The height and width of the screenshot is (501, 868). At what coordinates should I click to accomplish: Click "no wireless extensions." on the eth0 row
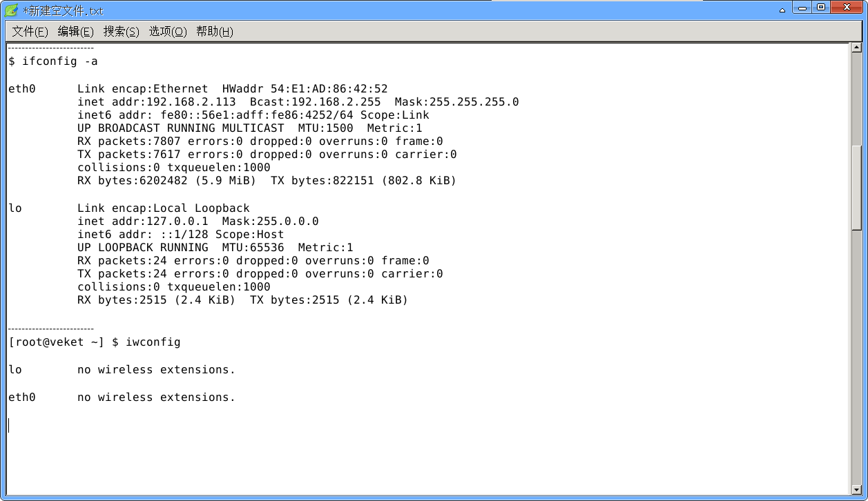(x=157, y=397)
